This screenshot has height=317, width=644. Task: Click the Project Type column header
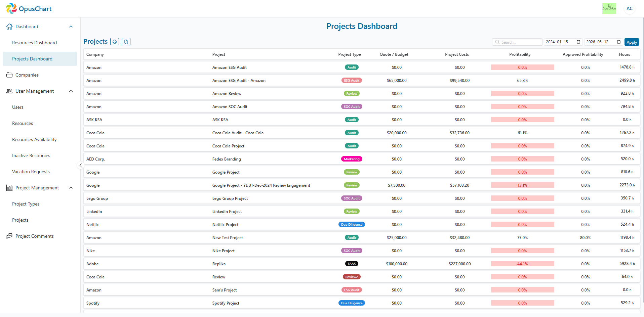[x=350, y=54]
